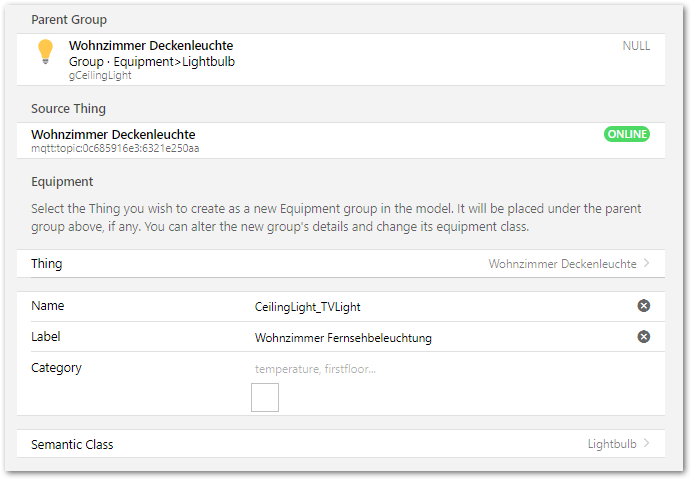The image size is (692, 480).
Task: Click the yellow lightbulb icon
Action: pyautogui.click(x=45, y=52)
